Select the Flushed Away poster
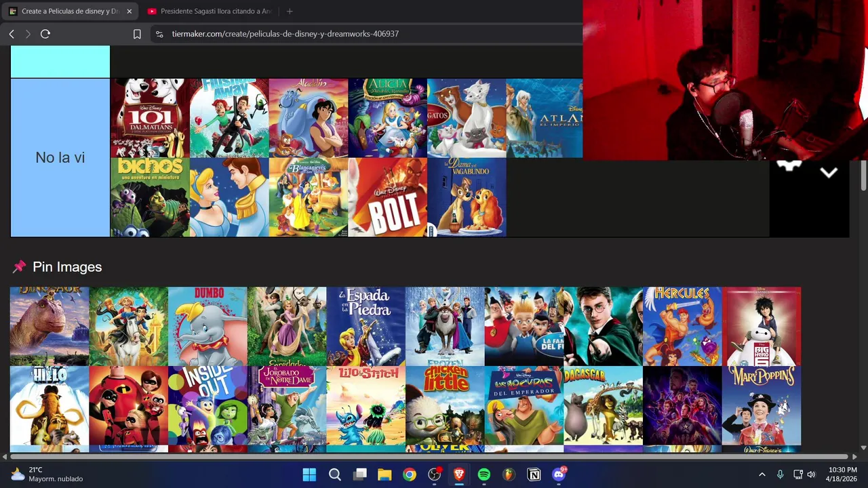The width and height of the screenshot is (868, 488). pyautogui.click(x=229, y=118)
